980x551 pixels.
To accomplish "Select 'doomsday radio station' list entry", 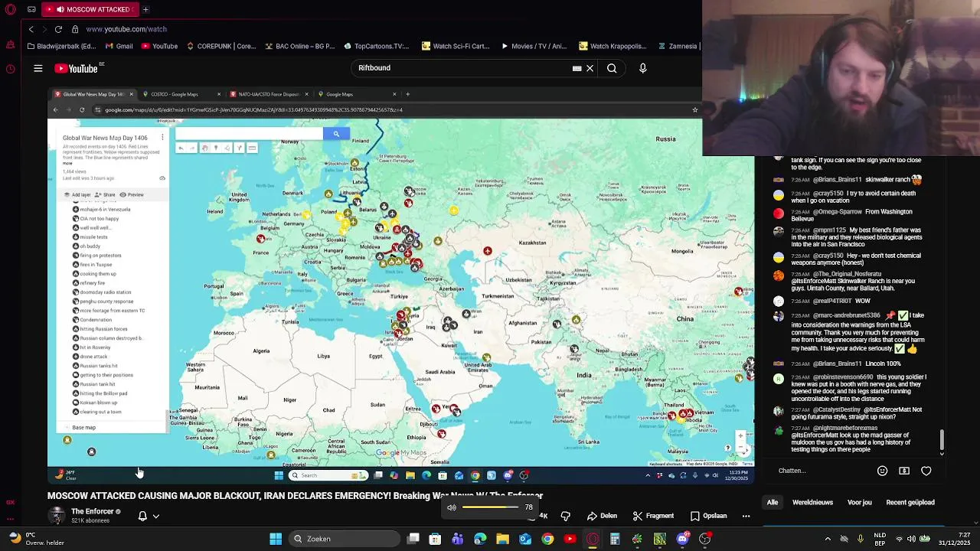I will [x=105, y=292].
